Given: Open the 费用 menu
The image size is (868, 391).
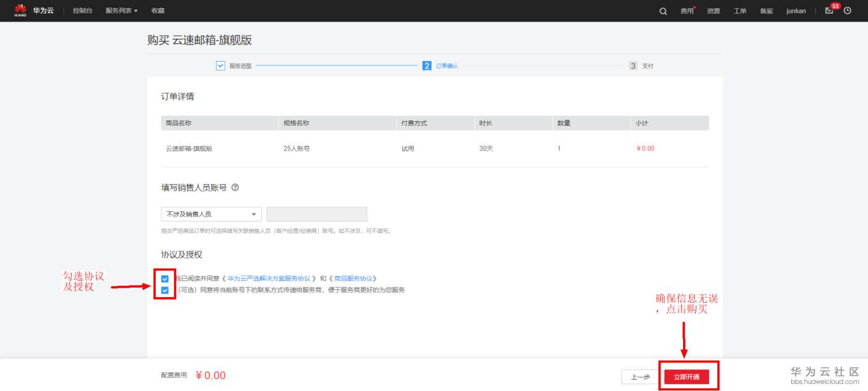Looking at the screenshot, I should tap(687, 11).
